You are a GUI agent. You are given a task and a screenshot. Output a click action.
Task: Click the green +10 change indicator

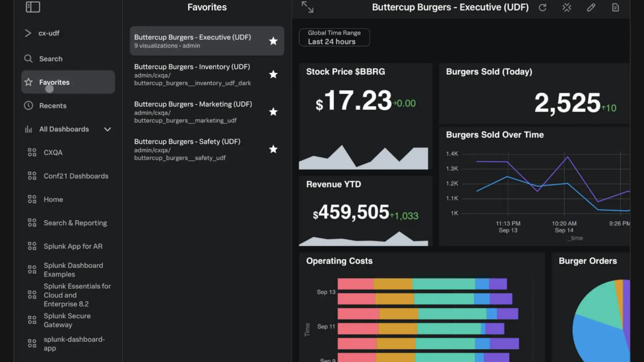pyautogui.click(x=609, y=108)
